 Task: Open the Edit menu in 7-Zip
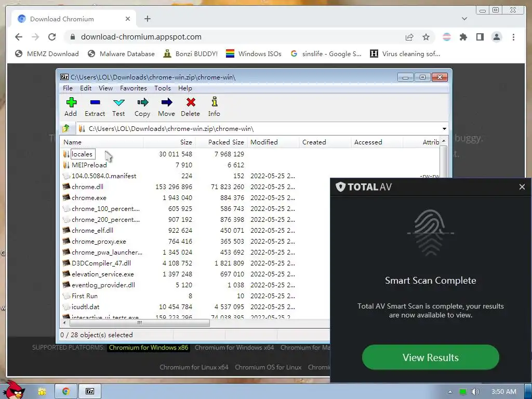(x=86, y=88)
